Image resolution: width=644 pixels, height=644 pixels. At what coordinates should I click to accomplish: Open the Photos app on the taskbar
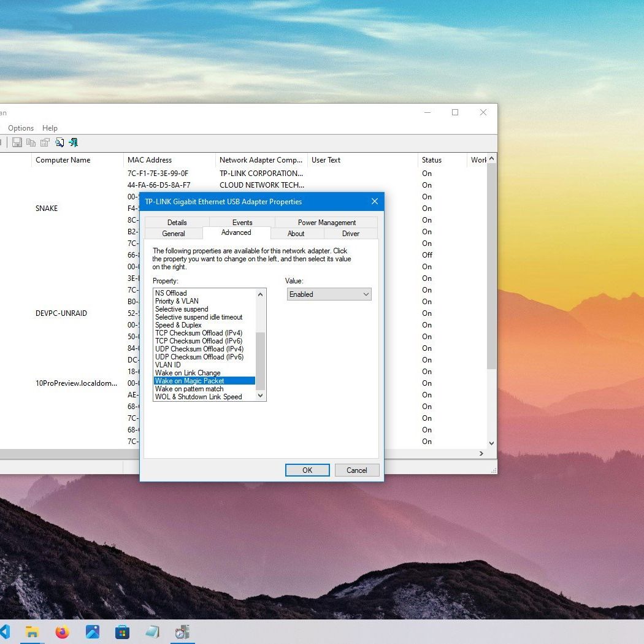point(92,632)
